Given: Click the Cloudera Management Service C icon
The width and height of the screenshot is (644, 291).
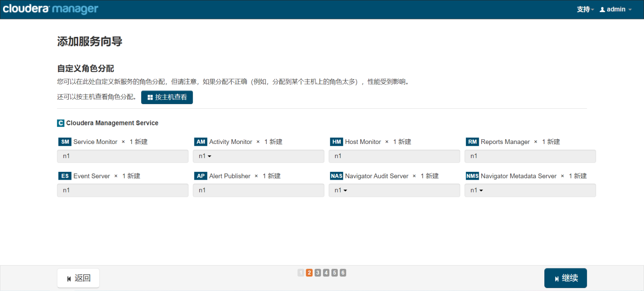Looking at the screenshot, I should pos(61,123).
